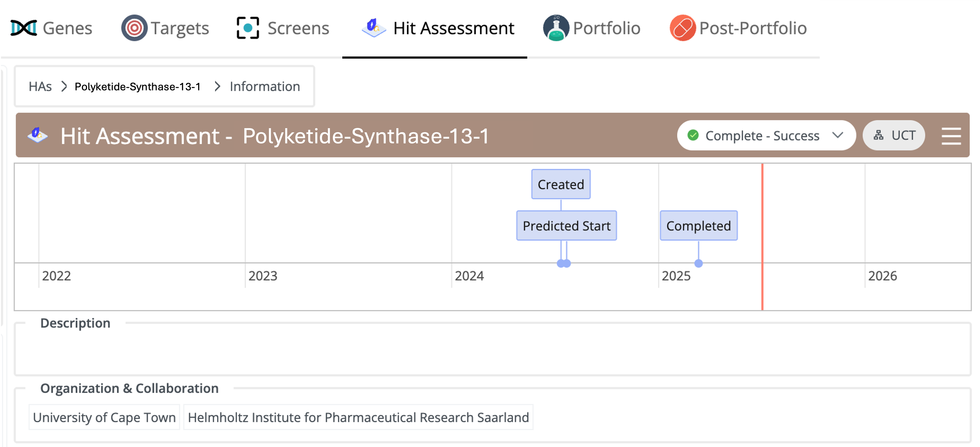This screenshot has width=980, height=447.
Task: Click the hit assessment icon in brown header
Action: 37,135
